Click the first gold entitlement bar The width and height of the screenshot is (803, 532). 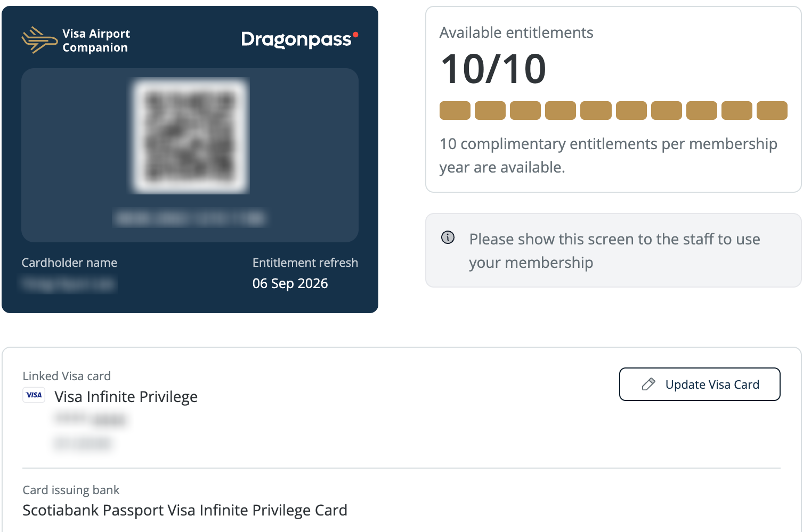tap(455, 111)
